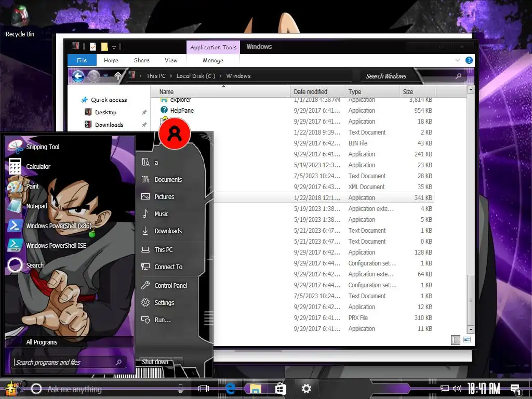Sort by Type column header
This screenshot has height=399, width=532.
point(373,91)
